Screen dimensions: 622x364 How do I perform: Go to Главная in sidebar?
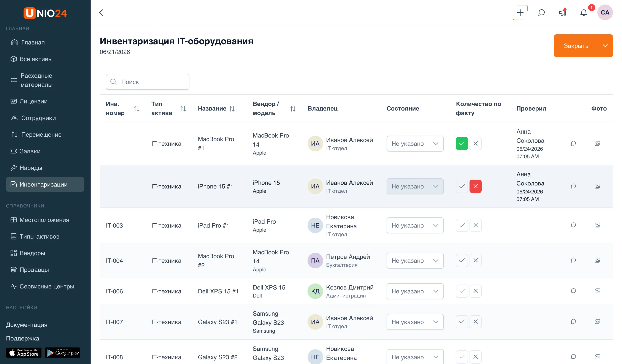coord(45,43)
